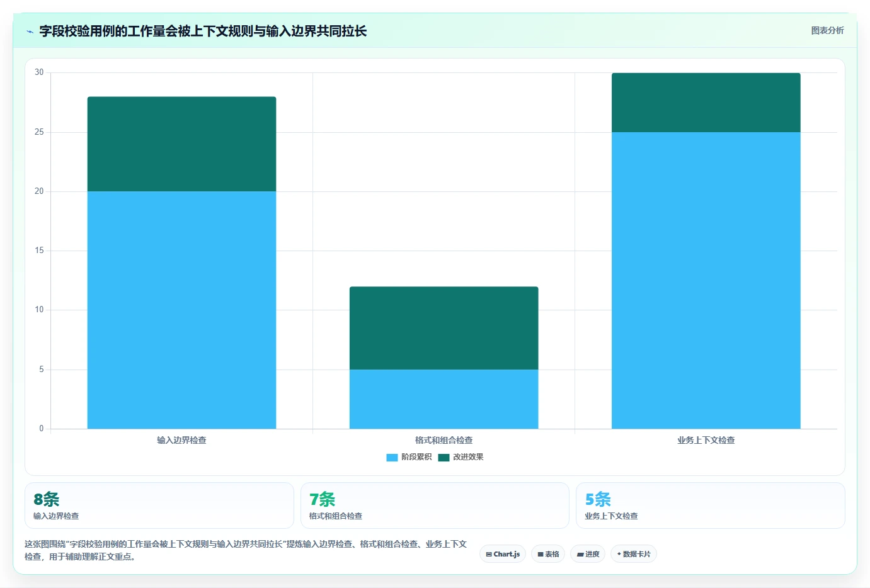Click the 业务上下文检查 x-axis label
The width and height of the screenshot is (870, 588).
click(x=706, y=440)
